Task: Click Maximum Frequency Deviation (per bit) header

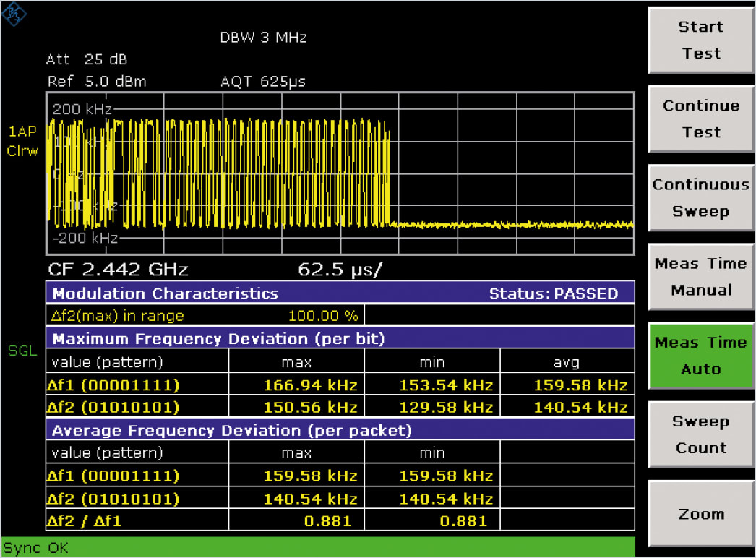Action: 218,338
